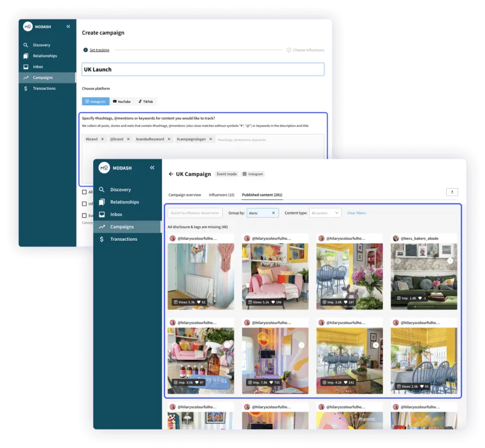Click the download icon in UK Campaign

(452, 192)
